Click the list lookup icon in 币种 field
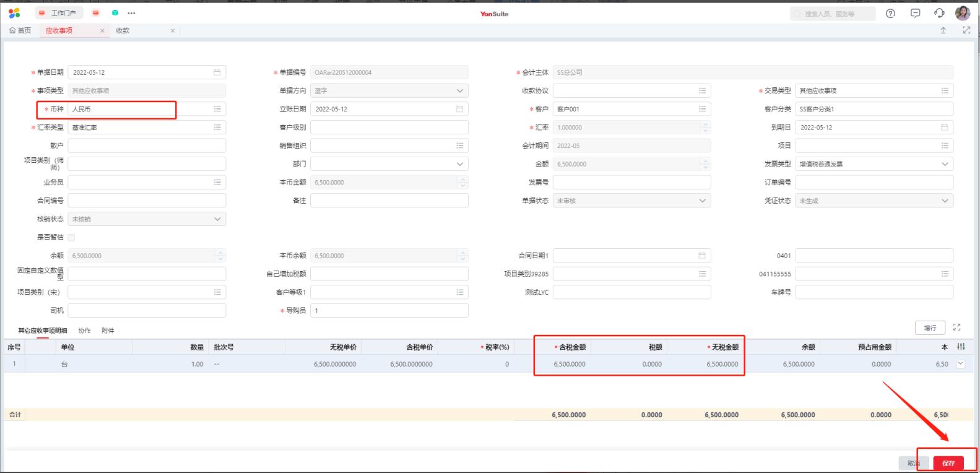 click(217, 109)
